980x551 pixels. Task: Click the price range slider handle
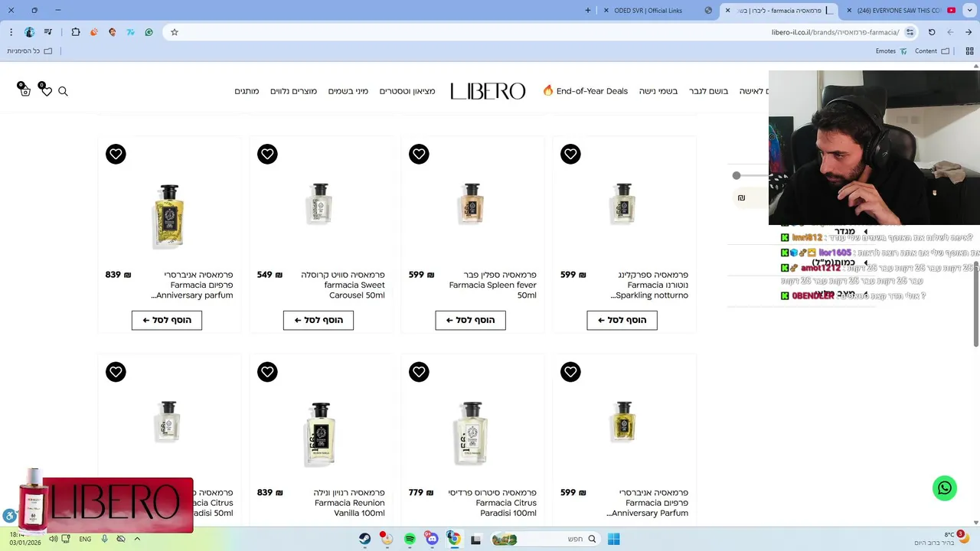[x=737, y=176]
